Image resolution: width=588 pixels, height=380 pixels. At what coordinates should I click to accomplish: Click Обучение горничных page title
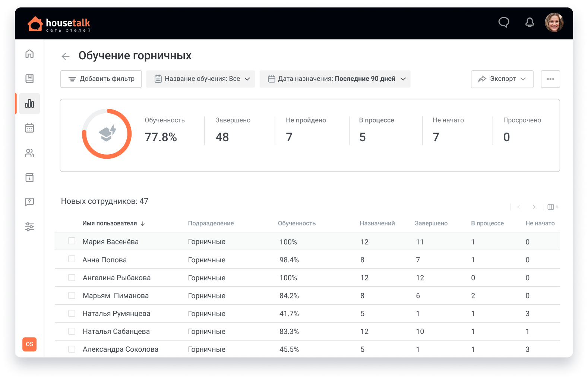tap(135, 56)
